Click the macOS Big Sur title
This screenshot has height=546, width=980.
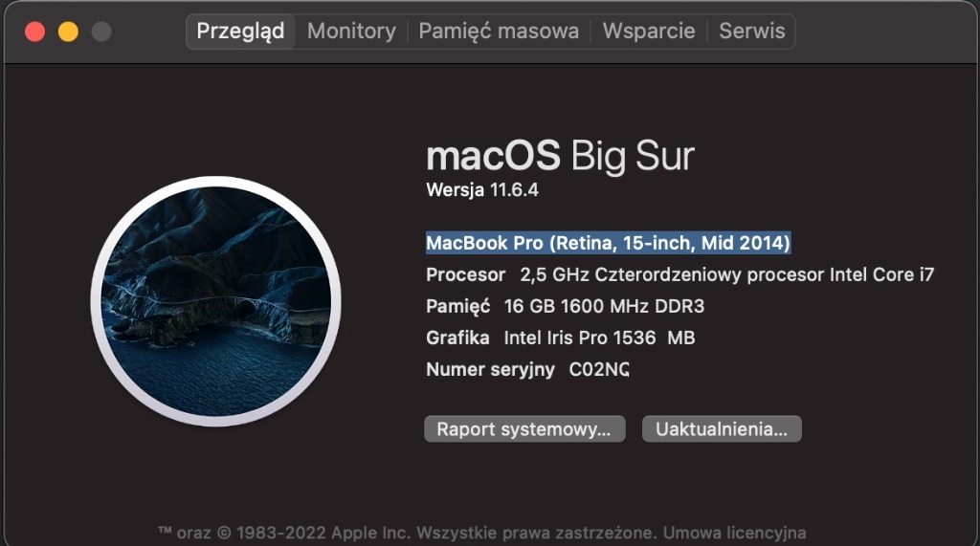click(560, 156)
